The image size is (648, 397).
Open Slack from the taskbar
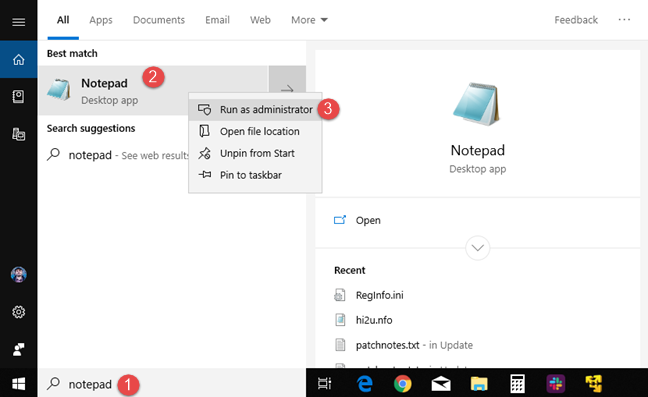(x=555, y=384)
